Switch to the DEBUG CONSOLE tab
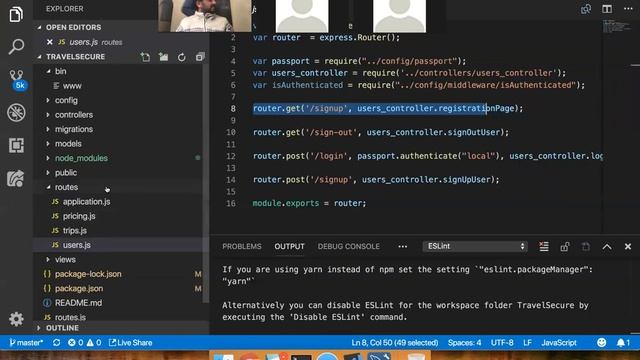Screen dimensions: 640x360 tap(349, 247)
